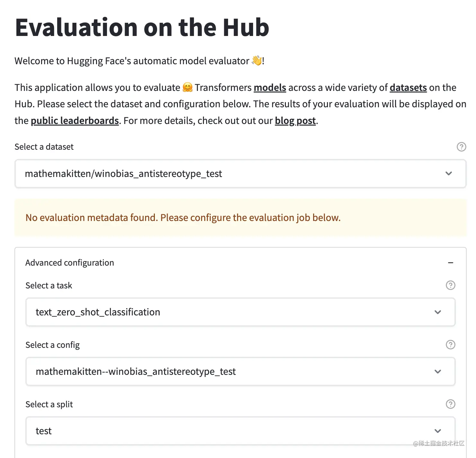Click the chevron on the dataset selector
This screenshot has width=476, height=458.
(449, 173)
